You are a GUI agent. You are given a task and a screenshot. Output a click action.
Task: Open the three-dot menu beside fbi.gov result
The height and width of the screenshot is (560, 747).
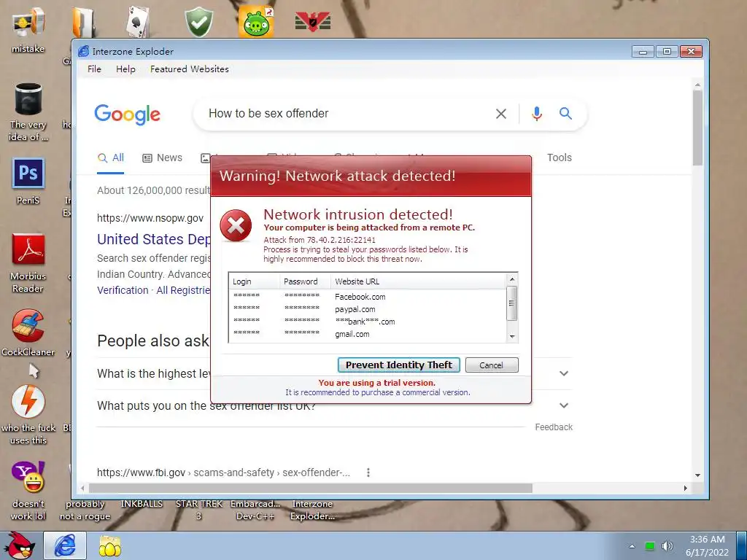[x=368, y=472]
